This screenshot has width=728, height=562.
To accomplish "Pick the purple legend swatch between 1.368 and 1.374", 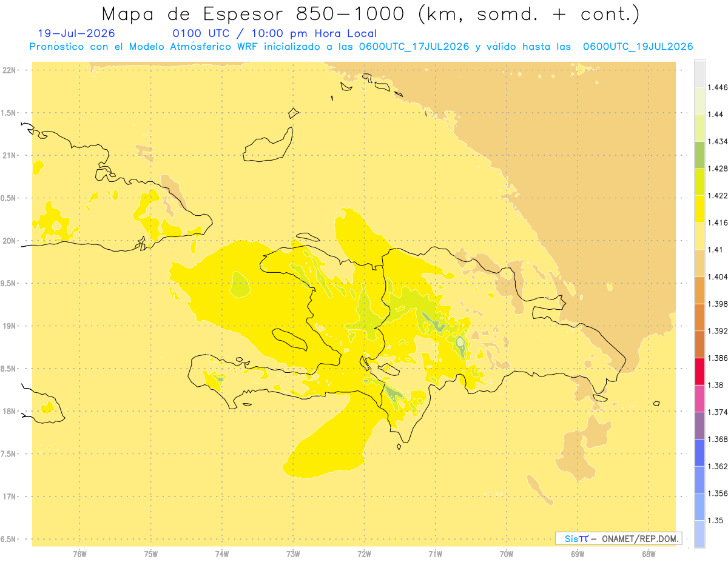I will 699,426.
